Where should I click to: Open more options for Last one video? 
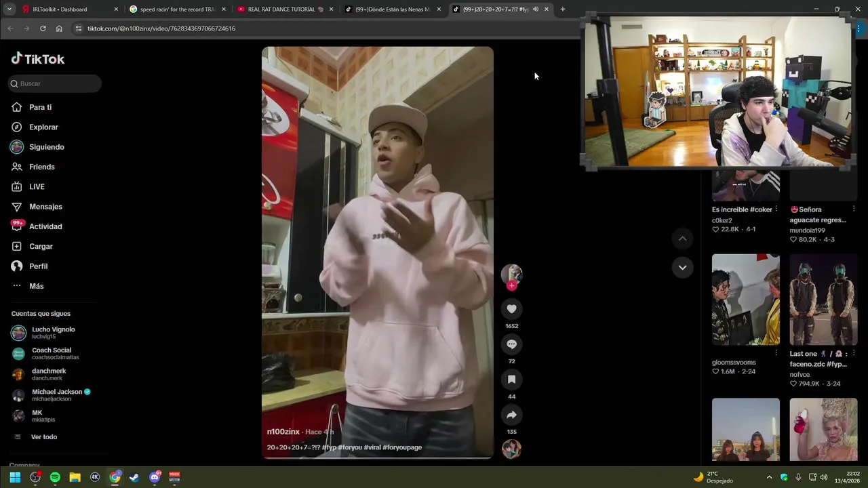tap(854, 353)
